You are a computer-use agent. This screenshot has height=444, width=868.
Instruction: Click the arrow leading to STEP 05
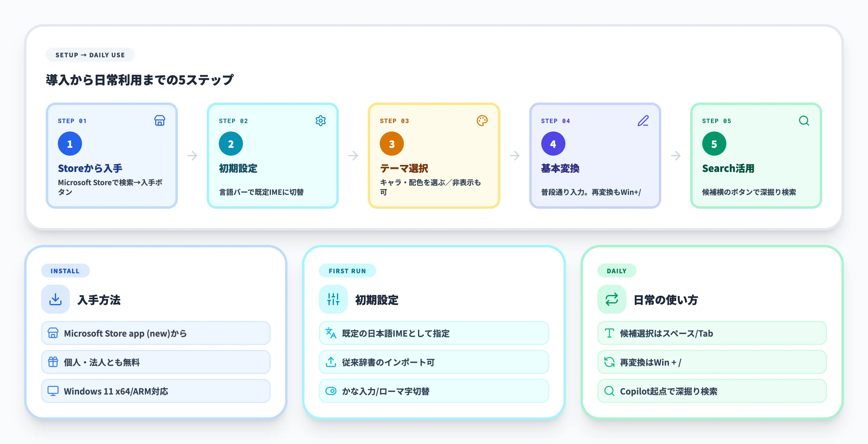tap(676, 156)
